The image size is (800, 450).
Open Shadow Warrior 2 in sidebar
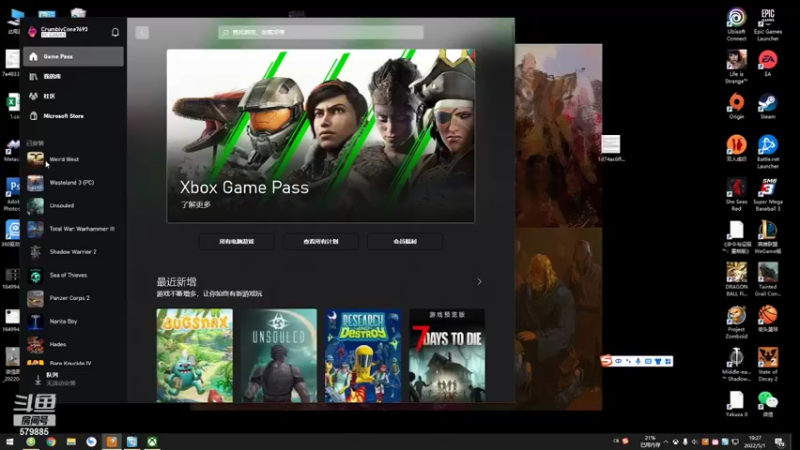pyautogui.click(x=73, y=252)
